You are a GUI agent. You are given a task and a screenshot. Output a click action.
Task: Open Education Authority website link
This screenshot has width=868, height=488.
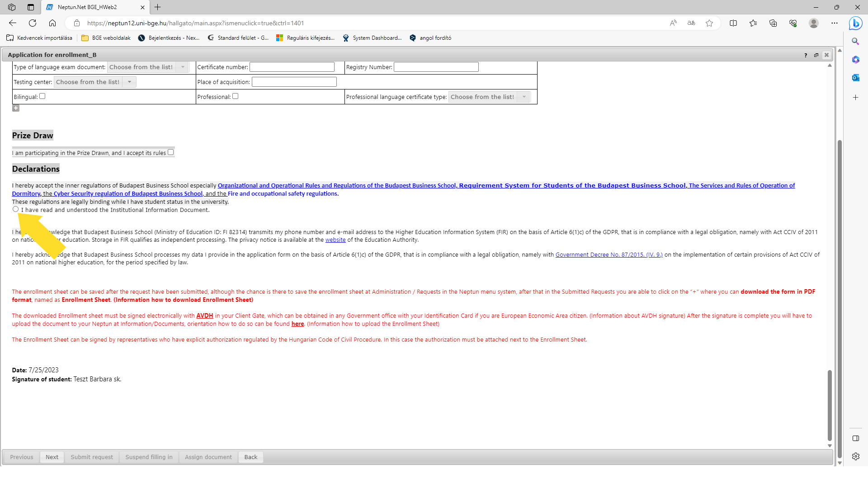[x=335, y=240]
